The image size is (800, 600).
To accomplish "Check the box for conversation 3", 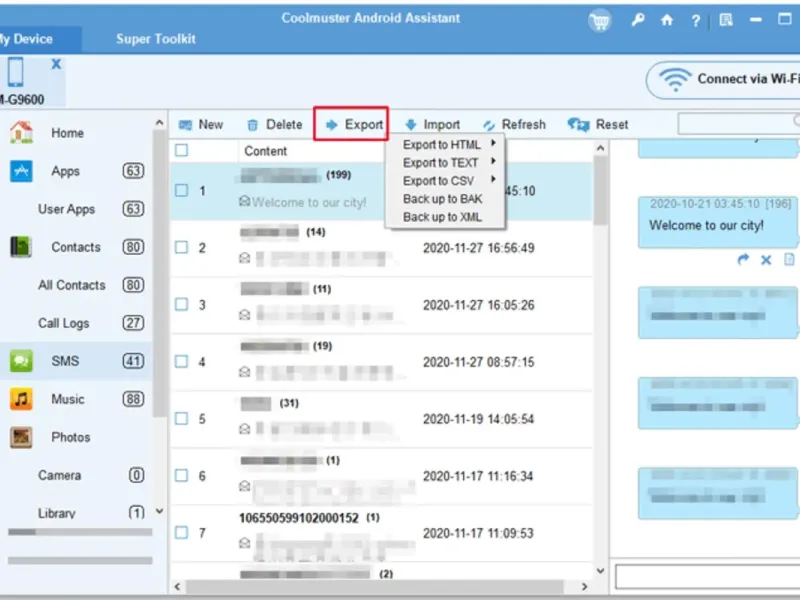I will point(182,305).
